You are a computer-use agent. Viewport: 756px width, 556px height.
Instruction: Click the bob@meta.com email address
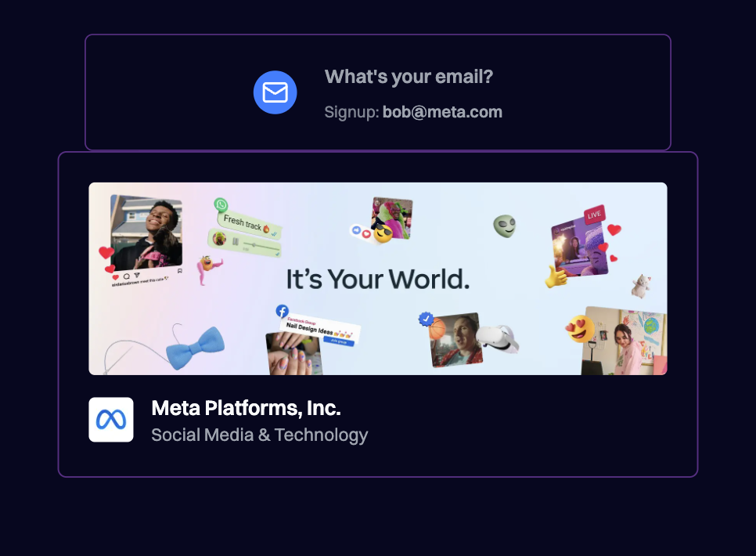[x=442, y=112]
